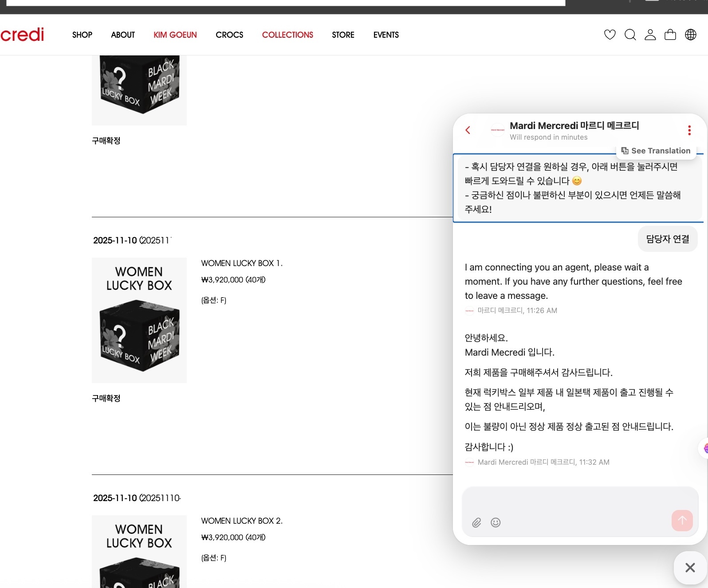
Task: Click the 감사합니다 :) chat line
Action: pyautogui.click(x=489, y=447)
